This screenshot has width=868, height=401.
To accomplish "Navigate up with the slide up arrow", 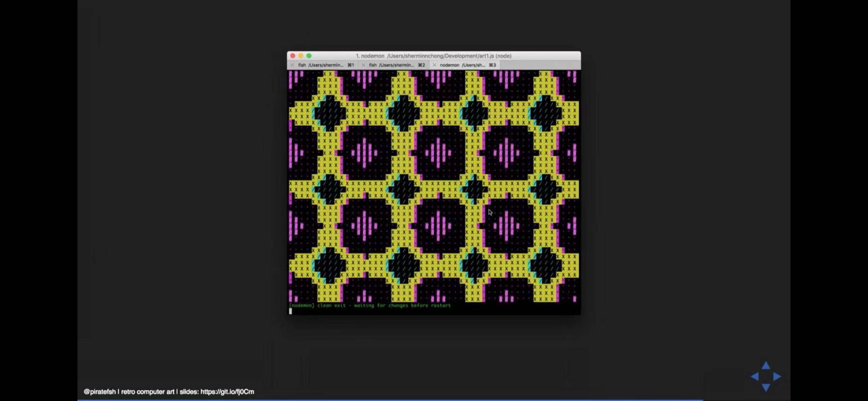I will click(x=766, y=365).
